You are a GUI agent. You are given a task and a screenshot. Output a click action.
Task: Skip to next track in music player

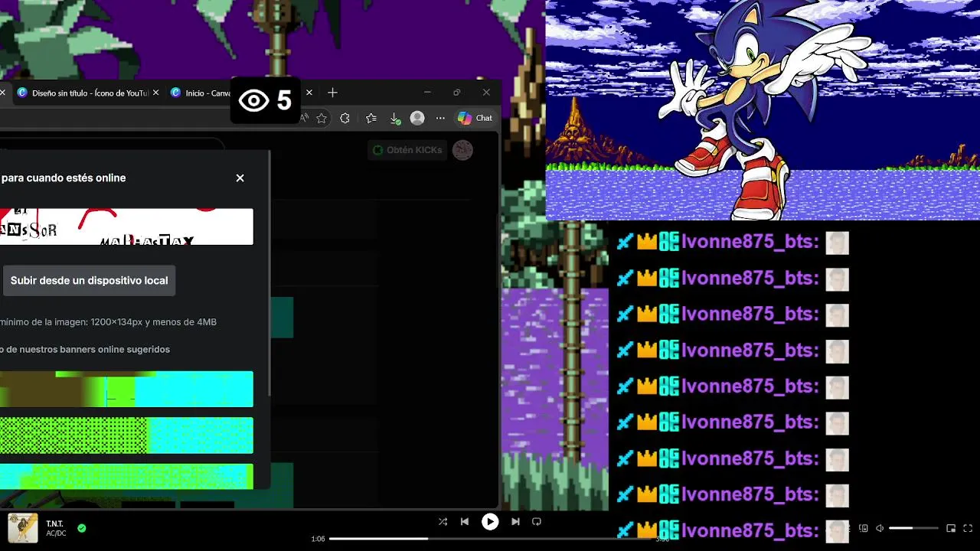515,522
